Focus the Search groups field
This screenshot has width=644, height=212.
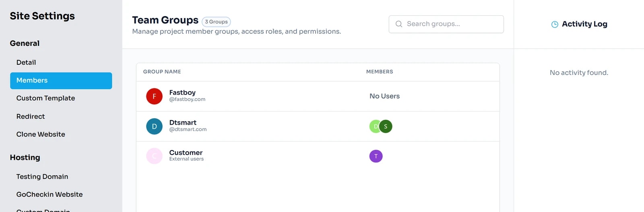click(446, 24)
